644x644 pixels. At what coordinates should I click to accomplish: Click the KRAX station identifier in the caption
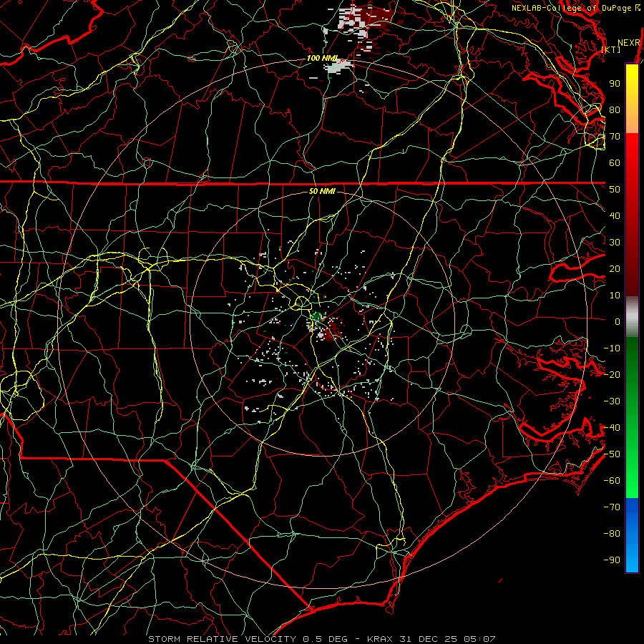coord(380,639)
